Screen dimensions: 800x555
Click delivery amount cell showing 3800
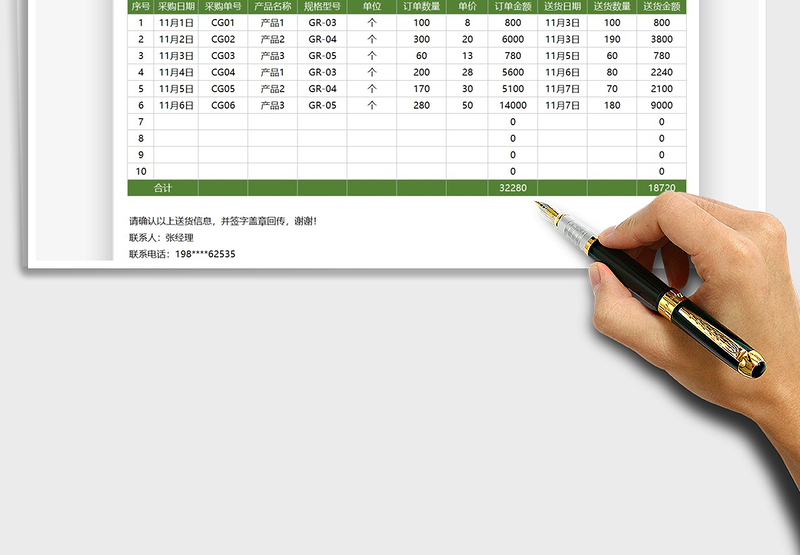[661, 39]
